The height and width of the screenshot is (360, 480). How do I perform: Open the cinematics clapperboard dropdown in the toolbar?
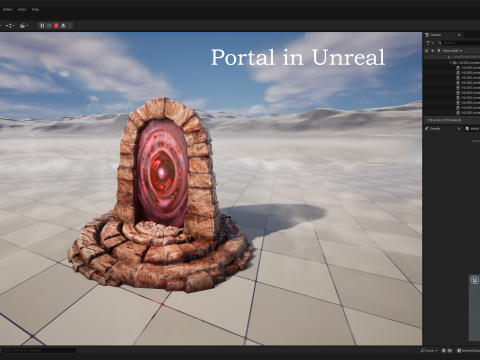(24, 26)
